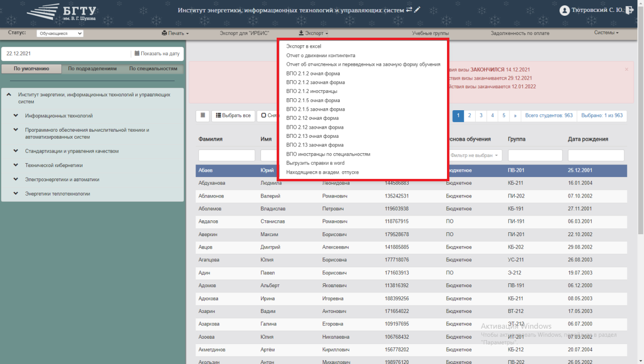Click the calendar 'Показать на дату' button
This screenshot has height=364, width=644.
[x=157, y=53]
